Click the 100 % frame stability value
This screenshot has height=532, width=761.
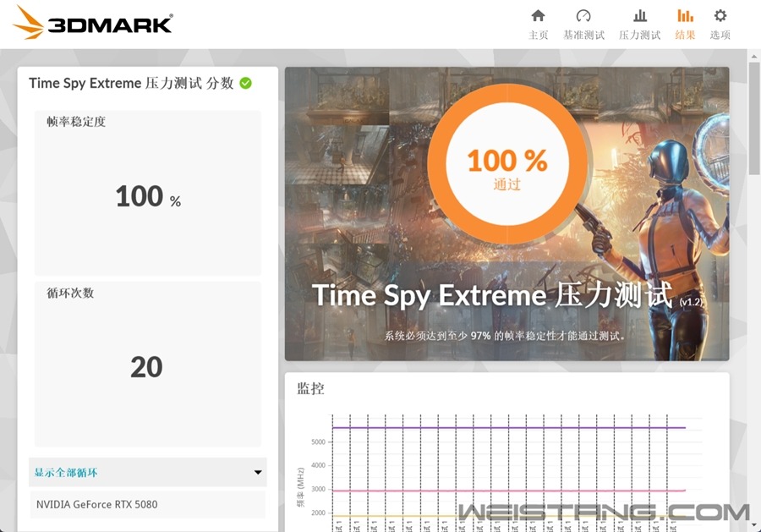148,196
